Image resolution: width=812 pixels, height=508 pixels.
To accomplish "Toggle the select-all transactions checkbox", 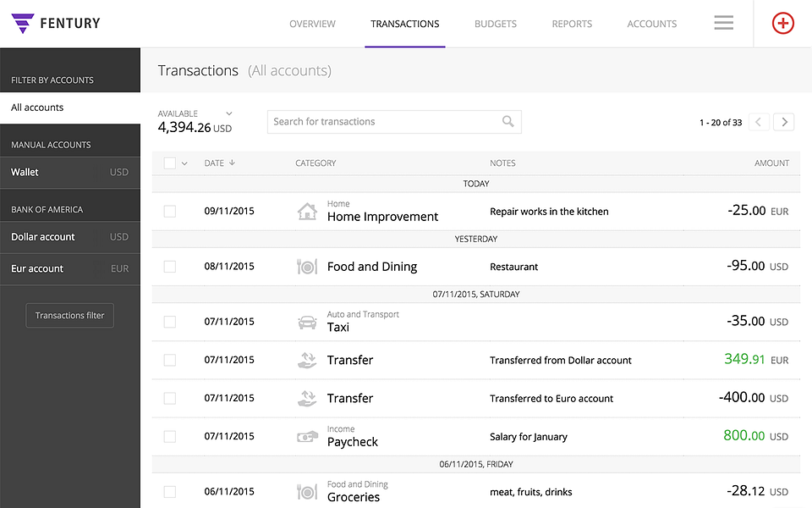I will coord(169,163).
